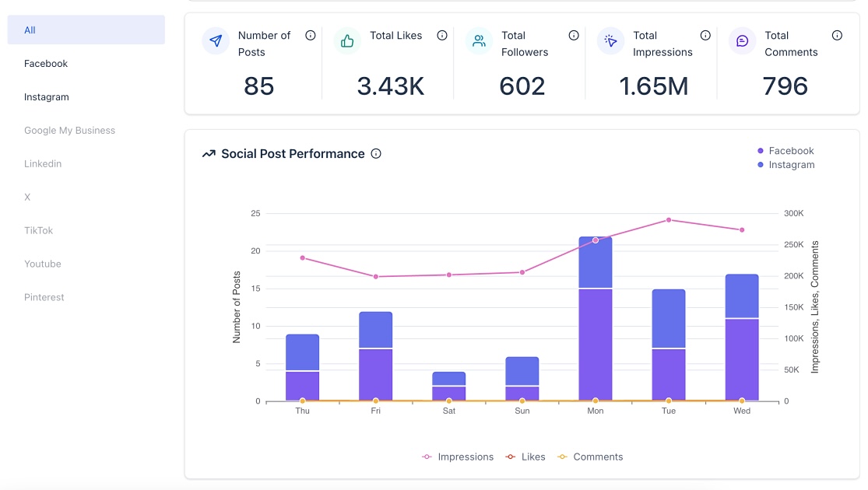Switch to Instagram in the sidebar
868x490 pixels.
click(47, 97)
